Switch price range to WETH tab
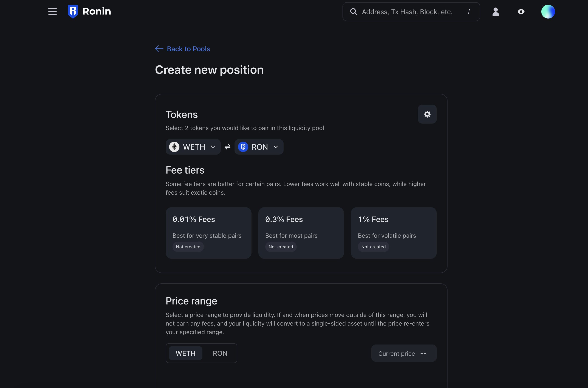Screen dimensions: 588x388 coord(185,353)
